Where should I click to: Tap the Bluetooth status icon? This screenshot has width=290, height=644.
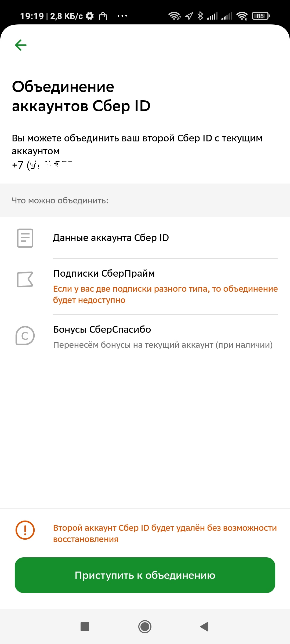pos(200,16)
